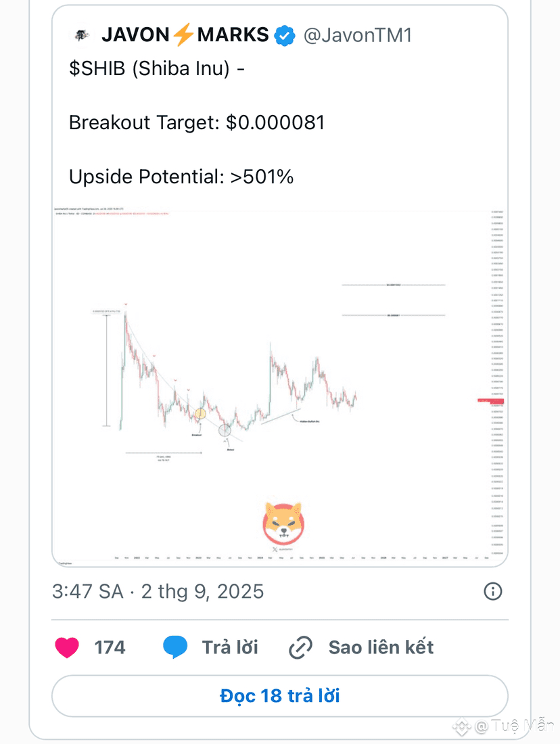
Task: Click Sao liên kết copy link text
Action: [x=381, y=647]
